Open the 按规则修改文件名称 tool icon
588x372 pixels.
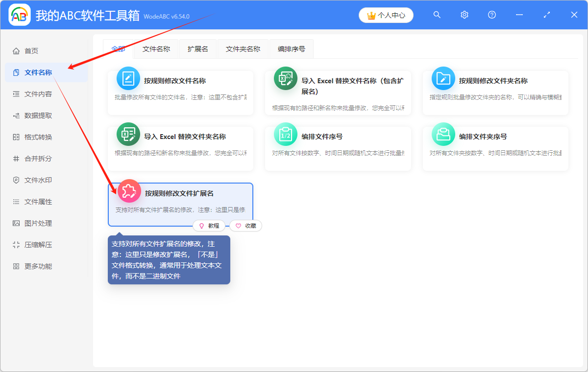click(x=128, y=78)
